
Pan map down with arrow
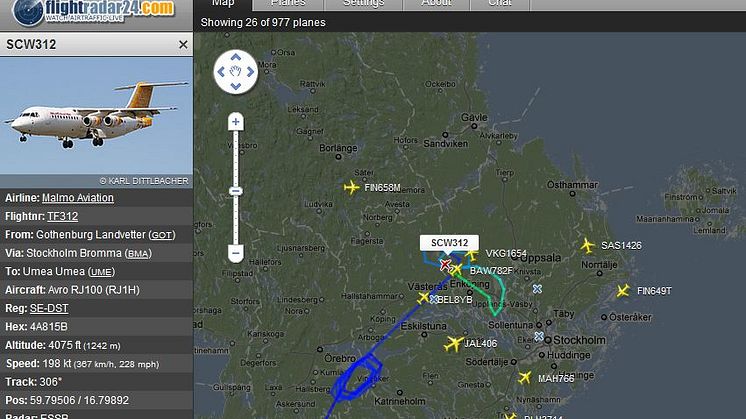point(236,87)
